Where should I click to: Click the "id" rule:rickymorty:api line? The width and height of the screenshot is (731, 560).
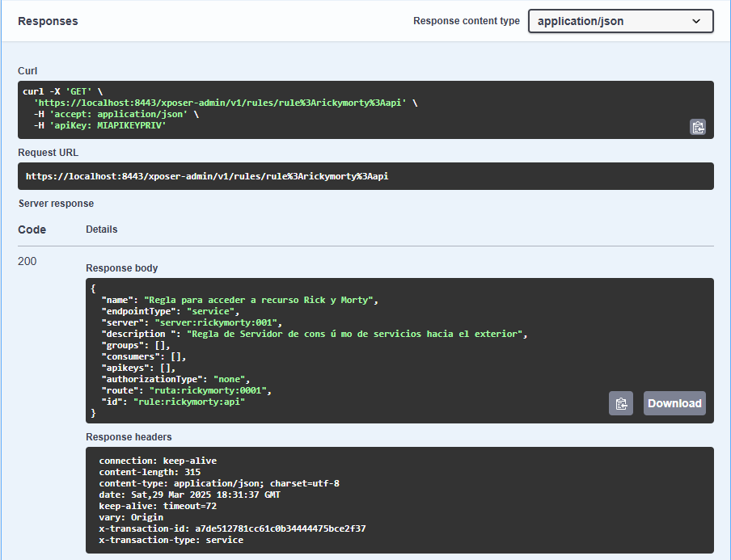[x=172, y=402]
